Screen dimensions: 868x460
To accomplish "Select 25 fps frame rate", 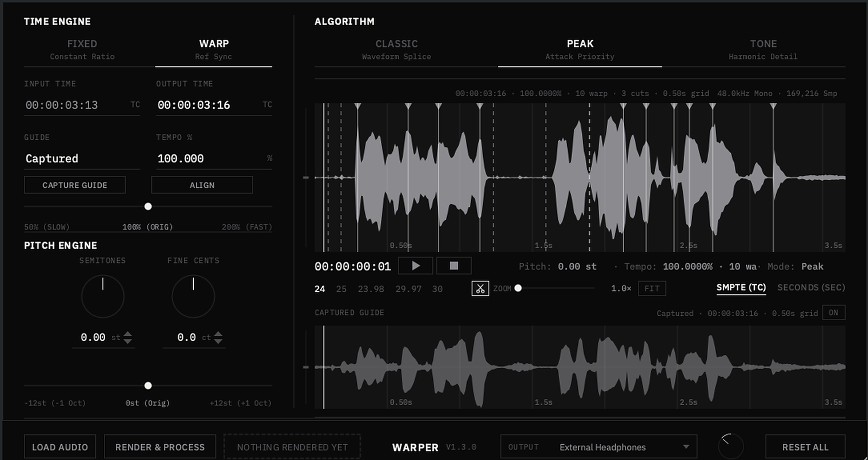I will point(341,289).
